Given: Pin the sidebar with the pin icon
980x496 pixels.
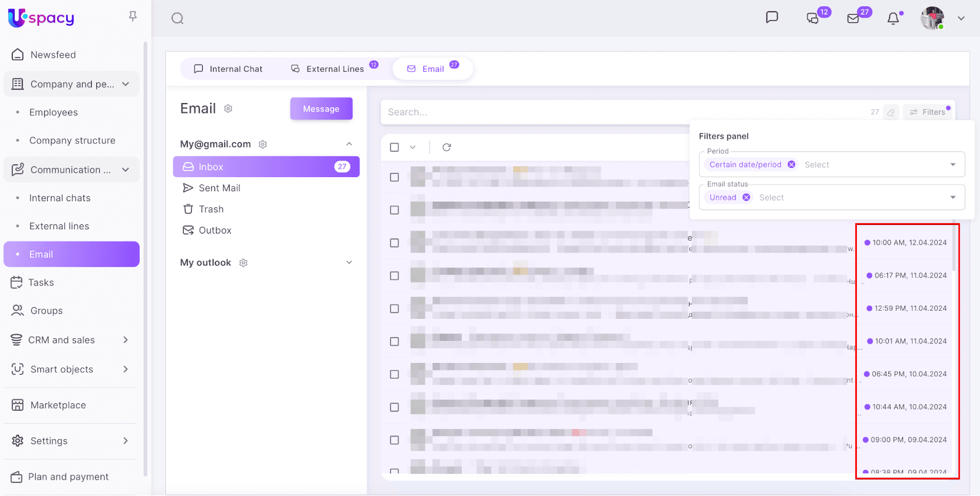Looking at the screenshot, I should [x=133, y=17].
